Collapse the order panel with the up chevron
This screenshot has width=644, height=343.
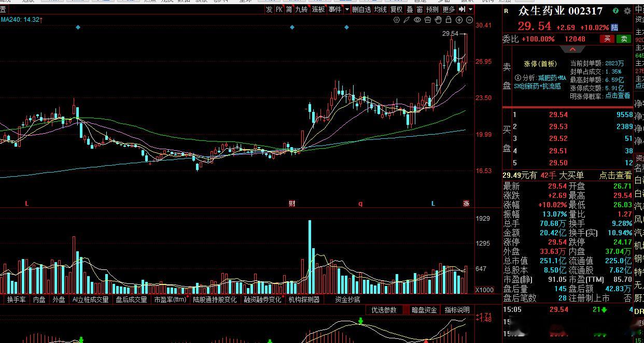coord(573,49)
